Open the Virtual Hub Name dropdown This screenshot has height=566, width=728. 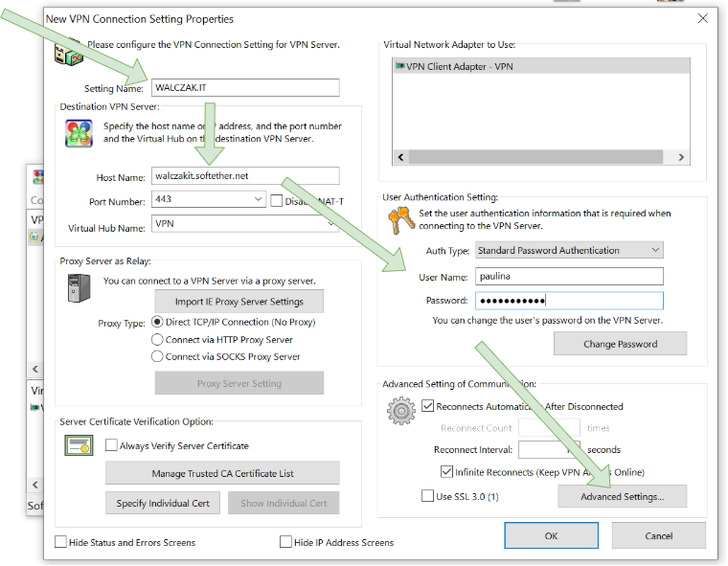coord(330,224)
